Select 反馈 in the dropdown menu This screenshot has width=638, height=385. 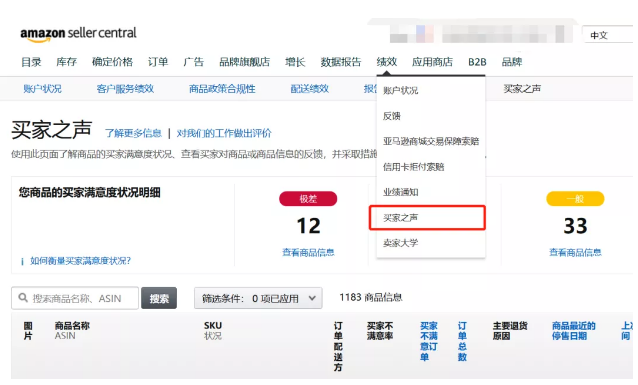coord(431,116)
